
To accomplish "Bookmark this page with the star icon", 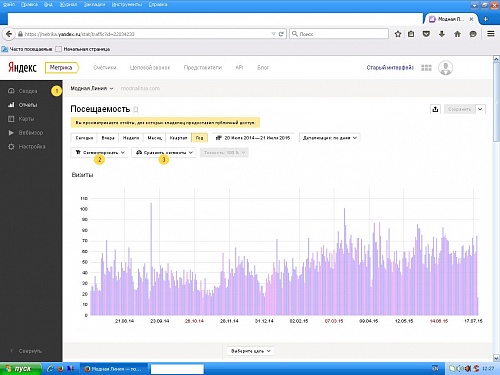I will pyautogui.click(x=398, y=34).
